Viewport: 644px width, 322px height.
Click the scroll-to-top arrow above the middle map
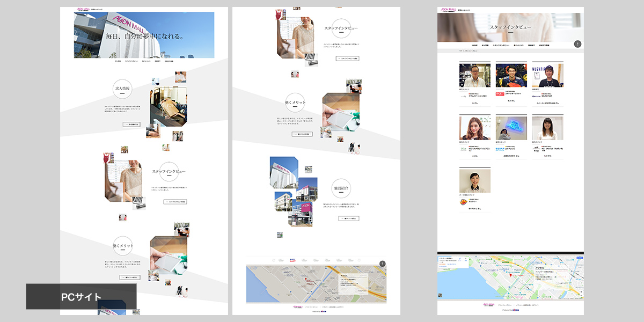[x=382, y=264]
